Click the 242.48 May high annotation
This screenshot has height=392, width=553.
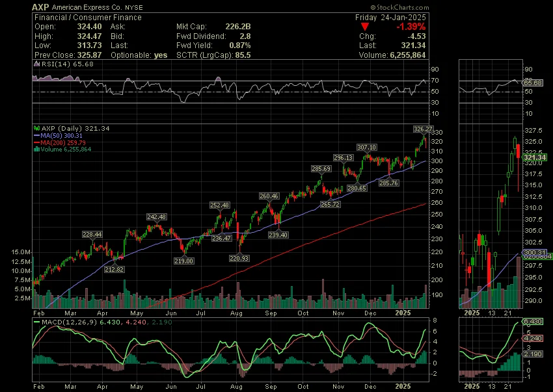click(157, 216)
